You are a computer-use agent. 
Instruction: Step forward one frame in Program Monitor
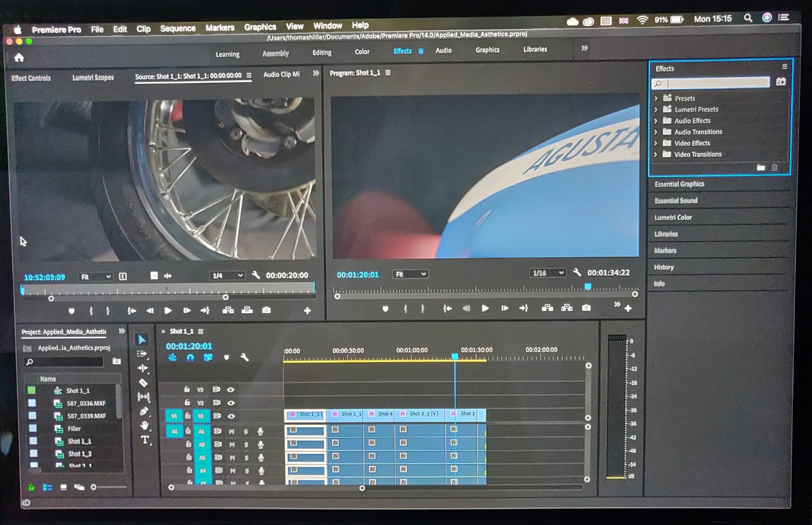pyautogui.click(x=505, y=308)
